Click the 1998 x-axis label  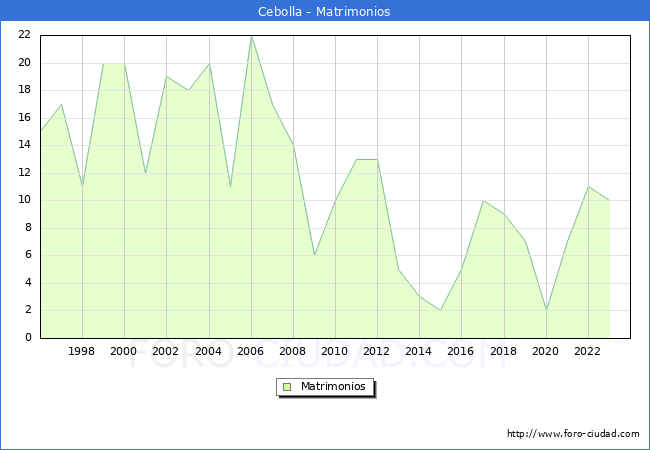point(81,351)
